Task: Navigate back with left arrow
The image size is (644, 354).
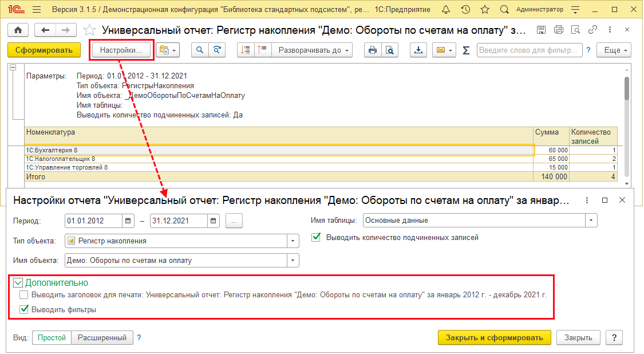Action: tap(45, 30)
